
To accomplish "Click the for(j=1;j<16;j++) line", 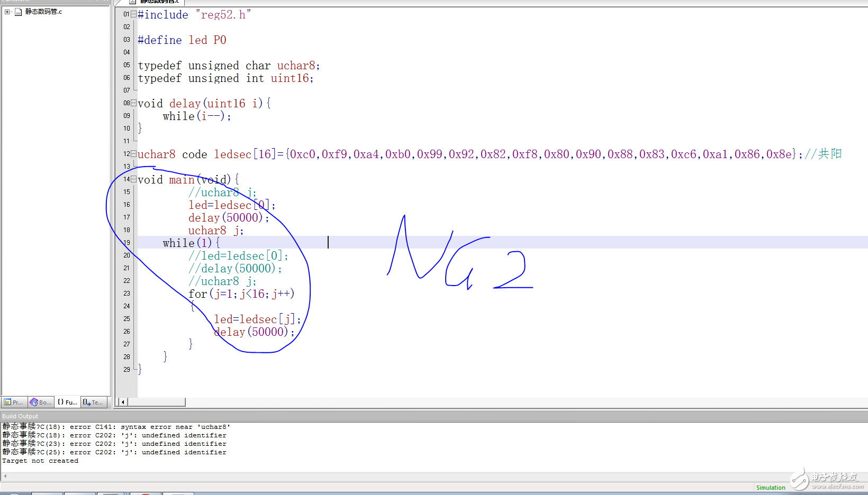I will (x=241, y=294).
